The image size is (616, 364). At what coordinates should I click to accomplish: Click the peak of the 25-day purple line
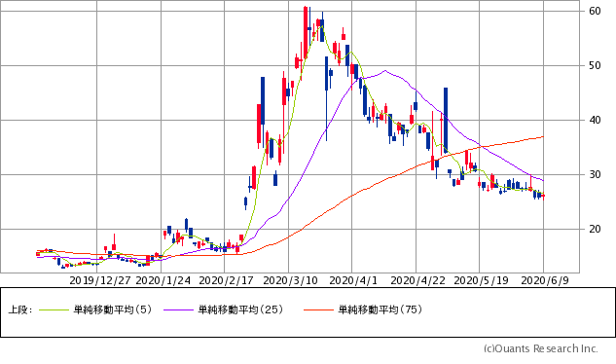click(385, 71)
